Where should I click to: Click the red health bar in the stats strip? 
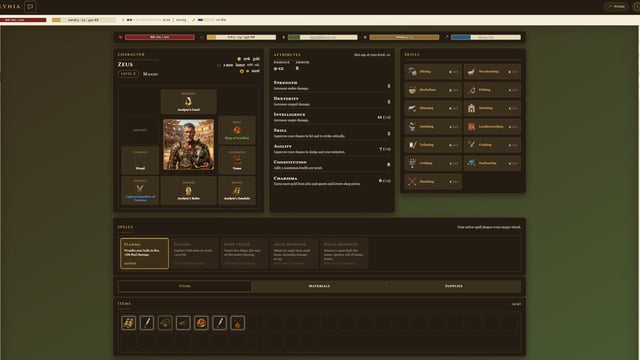(160, 37)
